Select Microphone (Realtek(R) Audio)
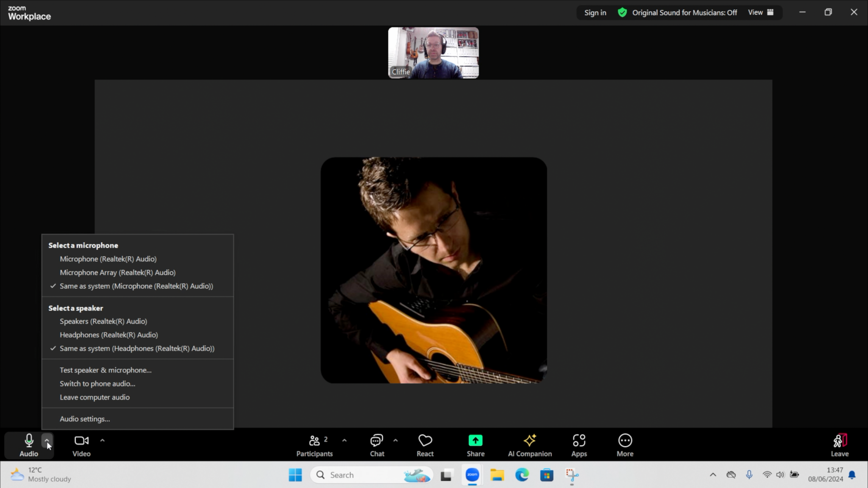The height and width of the screenshot is (488, 868). [108, 259]
